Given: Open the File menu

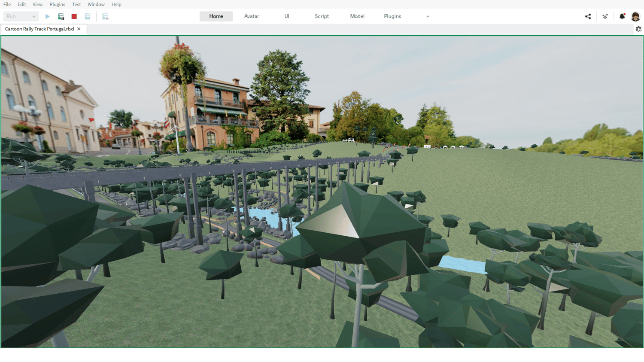Looking at the screenshot, I should 7,4.
